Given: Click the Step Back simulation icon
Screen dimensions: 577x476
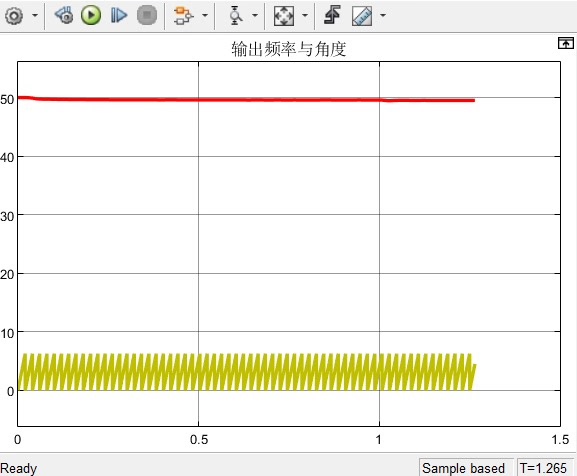Looking at the screenshot, I should 64,15.
